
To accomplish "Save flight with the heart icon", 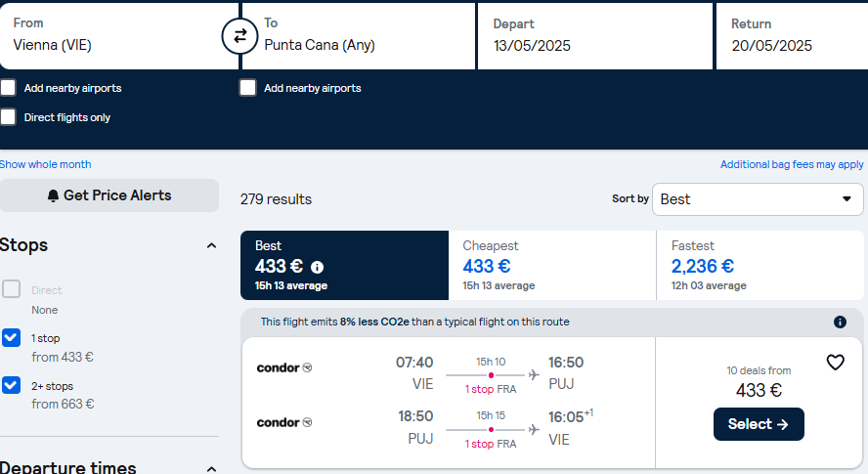I will [836, 363].
